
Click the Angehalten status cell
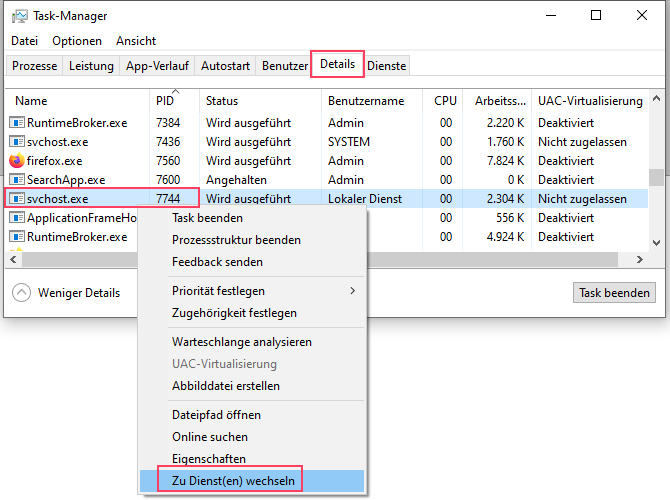pos(236,179)
